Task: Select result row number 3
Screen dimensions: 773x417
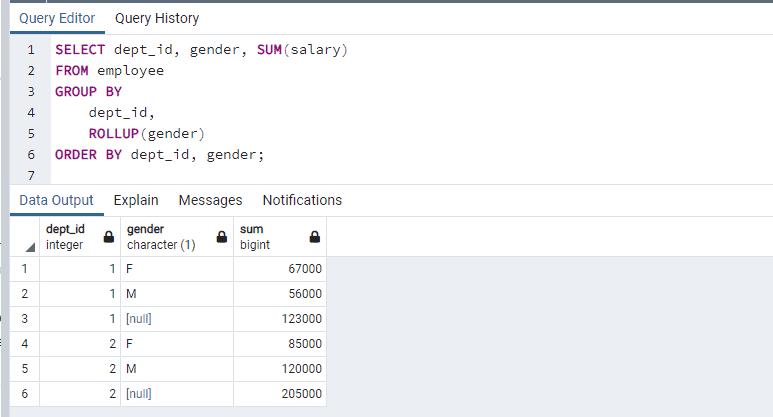Action: [x=24, y=319]
